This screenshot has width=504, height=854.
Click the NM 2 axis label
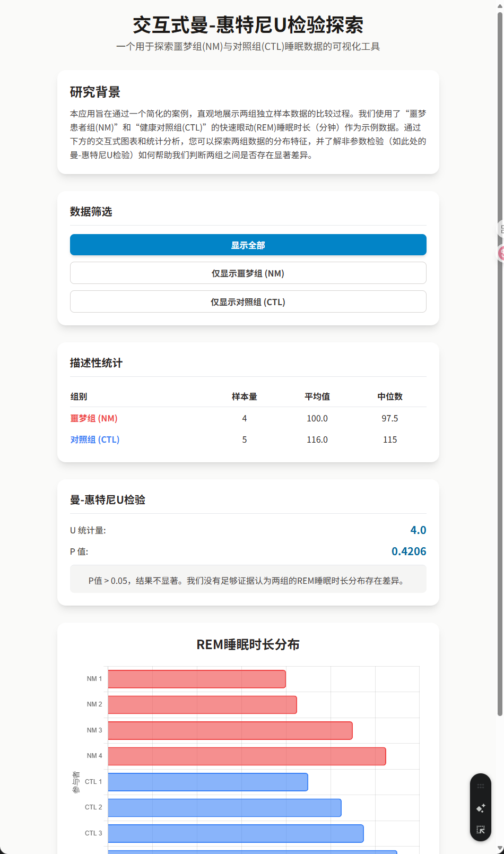[94, 704]
